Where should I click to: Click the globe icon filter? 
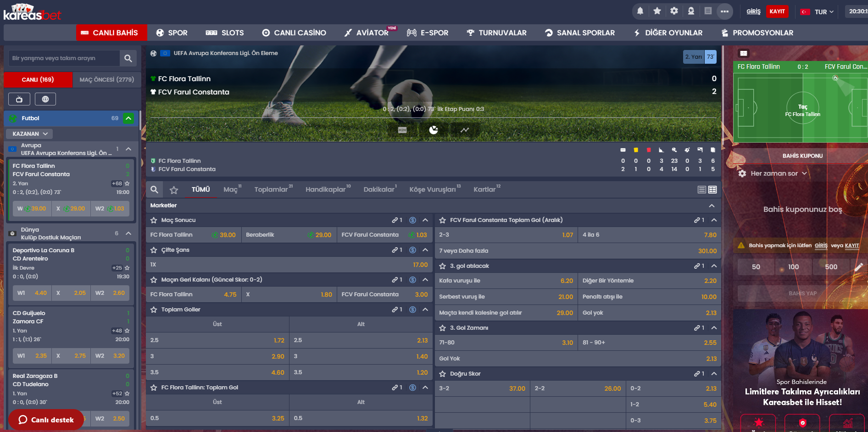point(45,99)
